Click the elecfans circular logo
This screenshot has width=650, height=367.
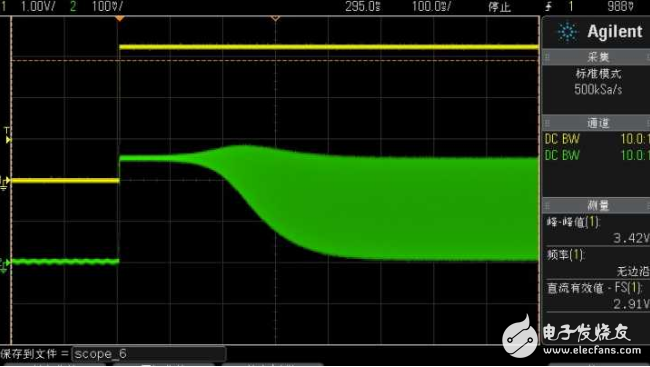point(520,337)
